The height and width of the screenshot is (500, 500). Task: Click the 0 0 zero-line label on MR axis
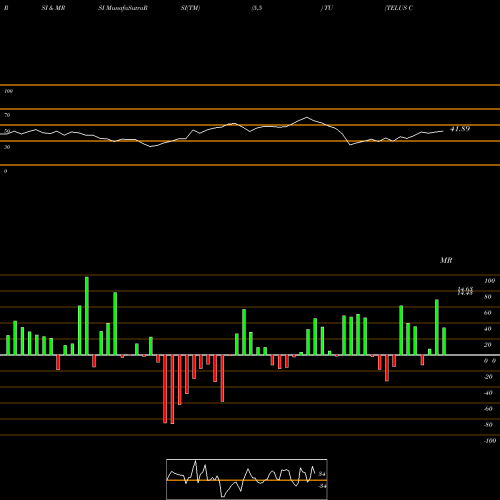click(490, 361)
